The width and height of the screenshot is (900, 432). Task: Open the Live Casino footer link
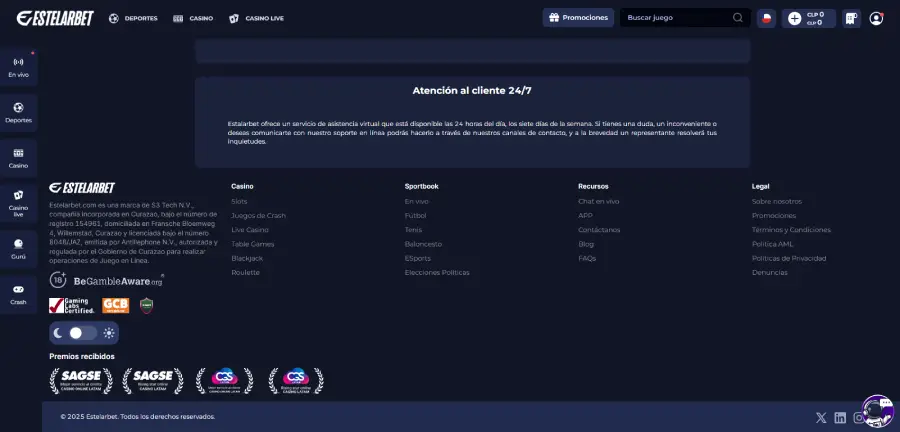[x=250, y=230]
